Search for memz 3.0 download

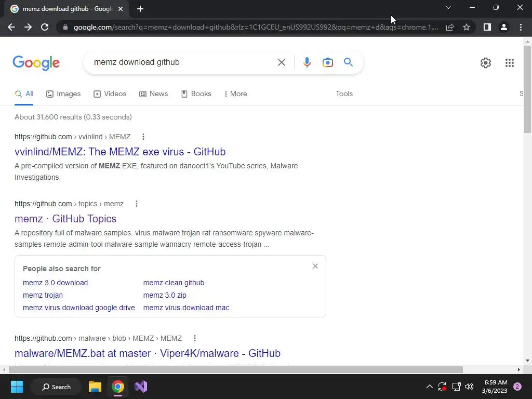[x=55, y=283]
